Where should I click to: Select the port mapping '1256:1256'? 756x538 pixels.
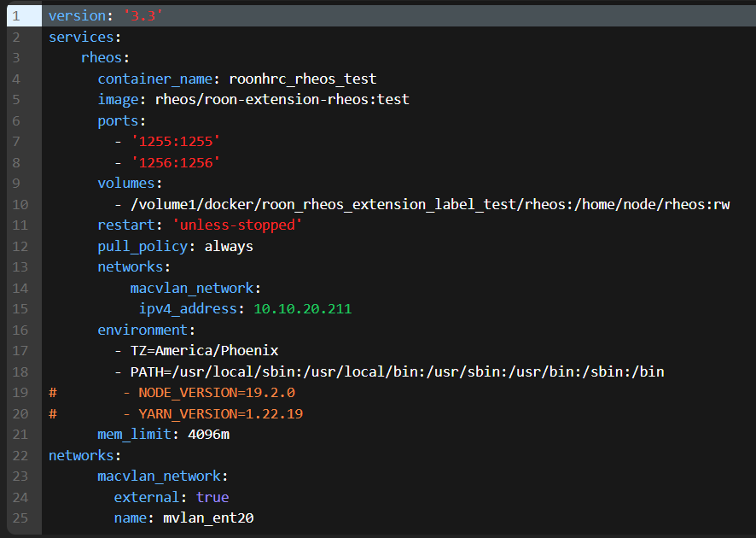[x=176, y=163]
